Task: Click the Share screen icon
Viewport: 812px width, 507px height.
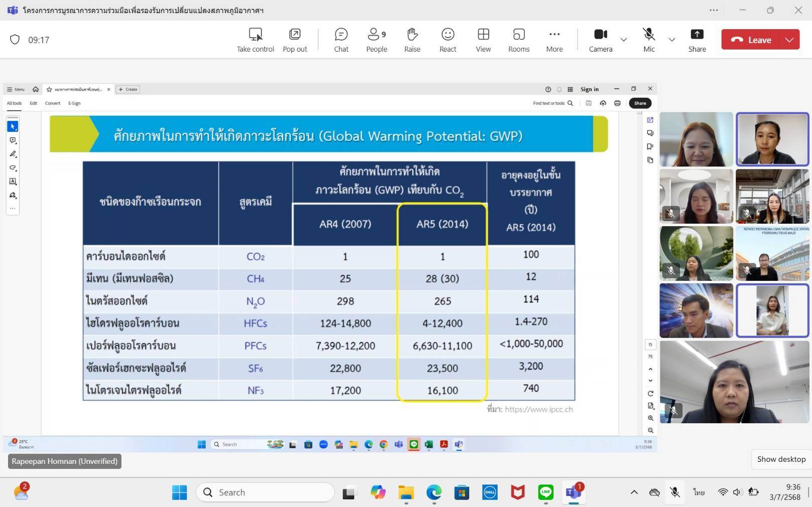Action: click(x=697, y=40)
